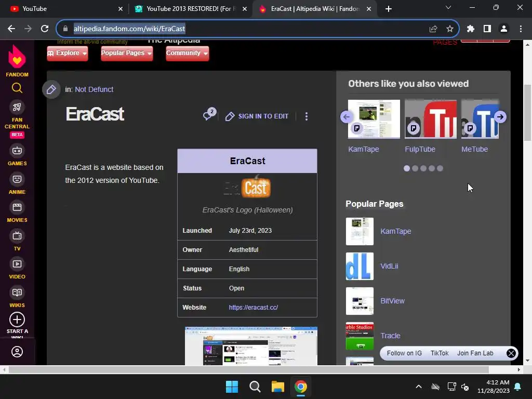The width and height of the screenshot is (532, 399).
Task: Click the Fandom heart logo
Action: point(17,57)
